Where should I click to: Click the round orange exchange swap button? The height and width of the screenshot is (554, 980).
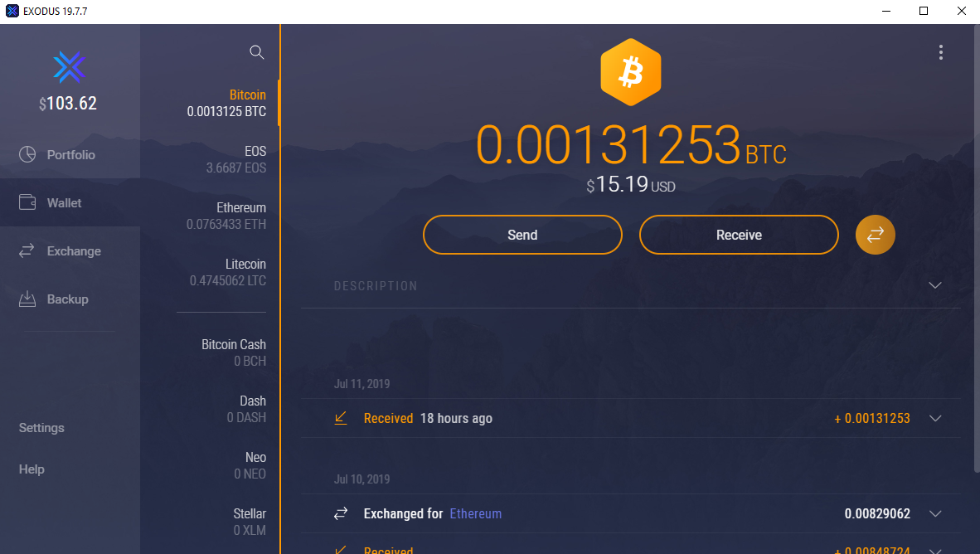click(x=875, y=235)
